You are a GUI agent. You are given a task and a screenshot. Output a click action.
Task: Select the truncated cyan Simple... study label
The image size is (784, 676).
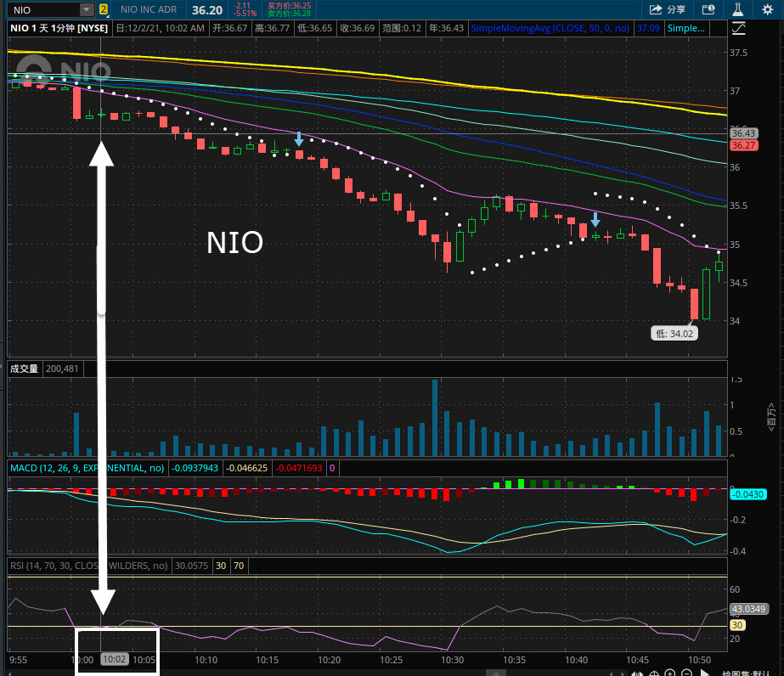(686, 28)
